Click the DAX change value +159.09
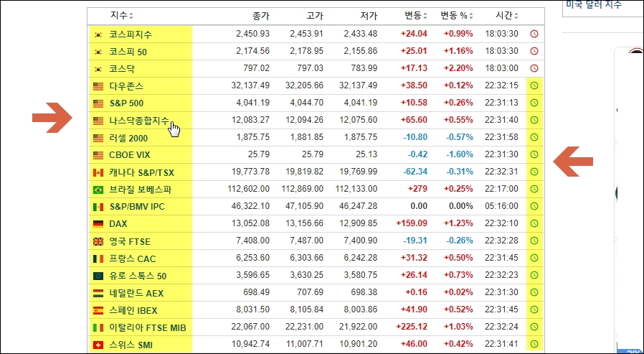This screenshot has height=354, width=644. tap(412, 223)
